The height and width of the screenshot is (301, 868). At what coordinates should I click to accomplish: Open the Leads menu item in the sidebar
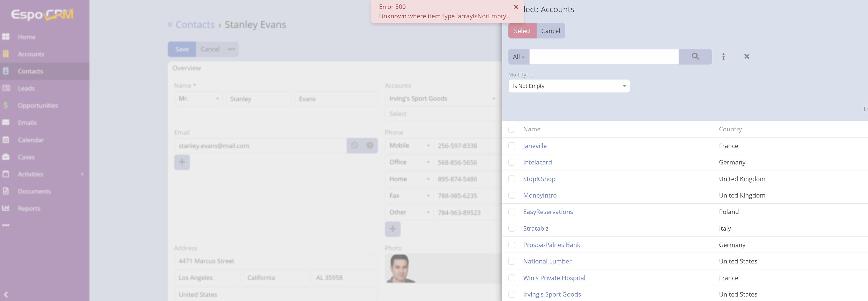click(x=26, y=88)
